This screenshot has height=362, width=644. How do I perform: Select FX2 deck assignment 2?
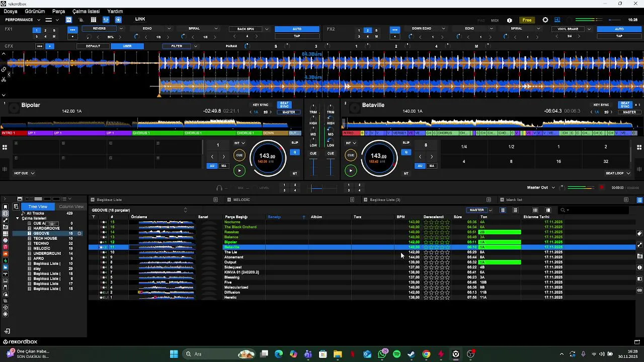click(x=367, y=30)
